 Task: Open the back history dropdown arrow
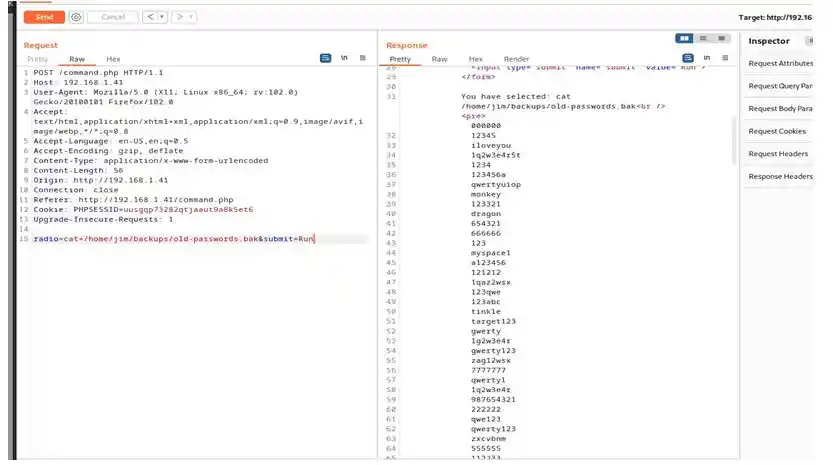pyautogui.click(x=161, y=17)
